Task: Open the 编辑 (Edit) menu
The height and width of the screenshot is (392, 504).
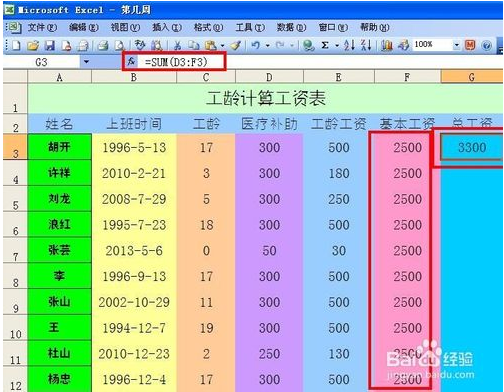Action: click(x=84, y=27)
